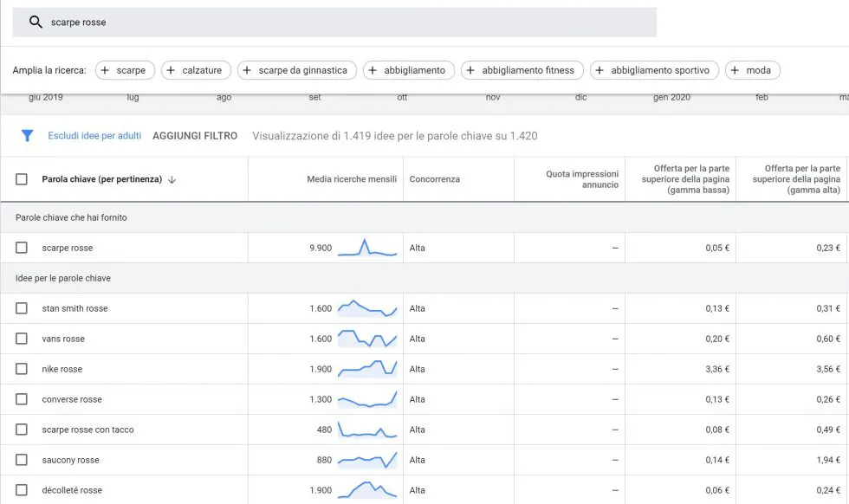Add abbigliamento suggestion chip

pos(409,70)
